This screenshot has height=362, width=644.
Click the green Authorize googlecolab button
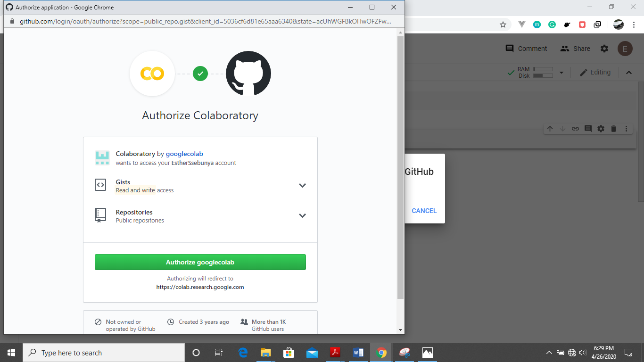(x=200, y=262)
